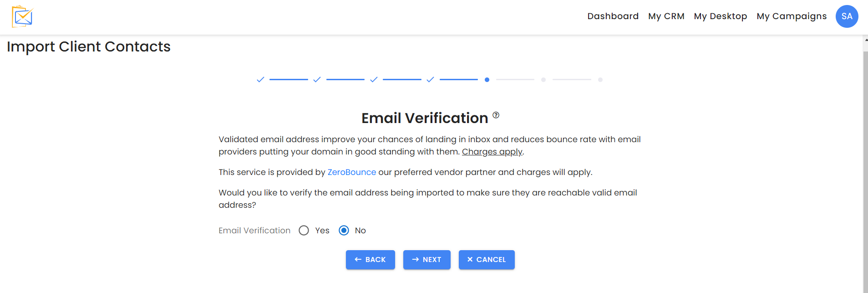Viewport: 868px width, 293px height.
Task: Open the My Campaigns menu
Action: tap(791, 16)
